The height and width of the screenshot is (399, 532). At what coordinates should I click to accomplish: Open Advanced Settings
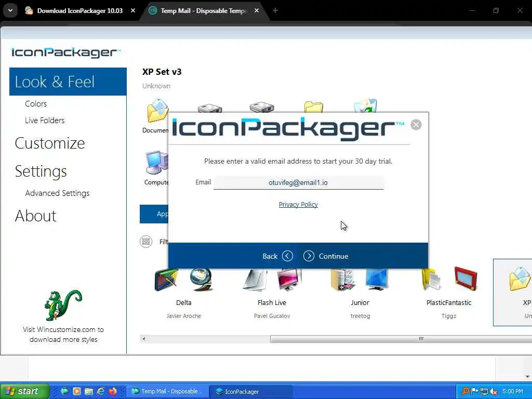click(57, 193)
